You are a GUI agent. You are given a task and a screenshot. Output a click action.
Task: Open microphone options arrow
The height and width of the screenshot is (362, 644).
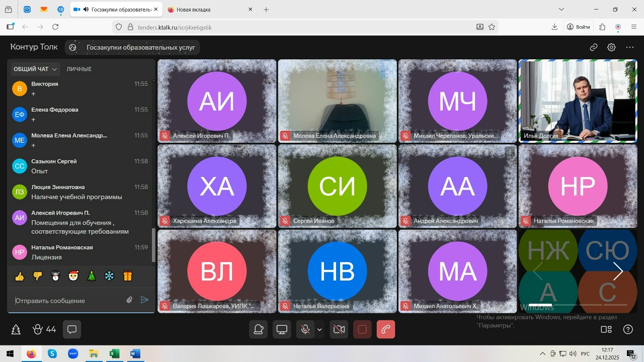pyautogui.click(x=319, y=330)
